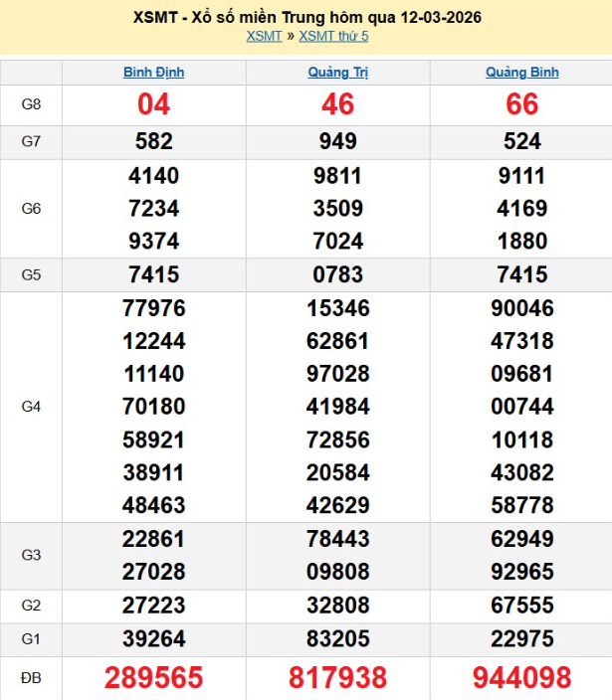This screenshot has width=612, height=700.
Task: Select the G8 row label
Action: pyautogui.click(x=31, y=104)
